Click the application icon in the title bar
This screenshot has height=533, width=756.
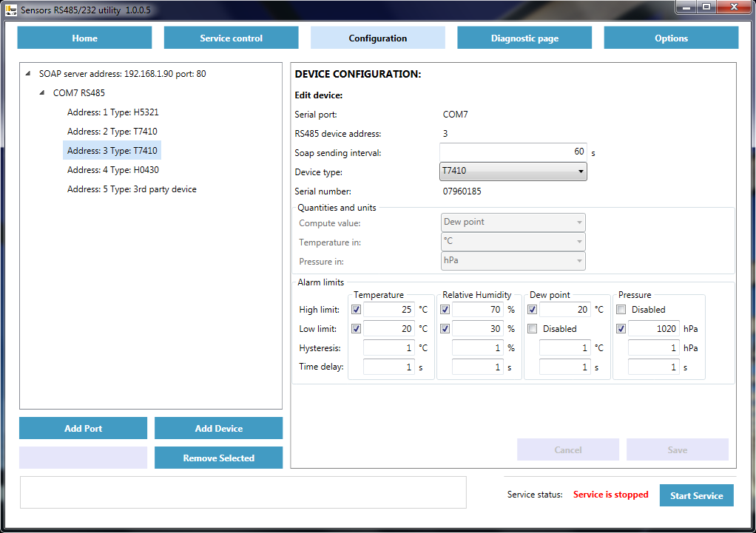pyautogui.click(x=10, y=10)
